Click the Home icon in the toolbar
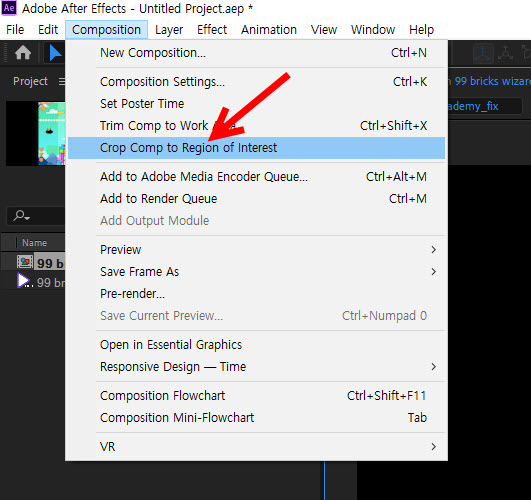Viewport: 531px width, 500px height. pyautogui.click(x=23, y=53)
